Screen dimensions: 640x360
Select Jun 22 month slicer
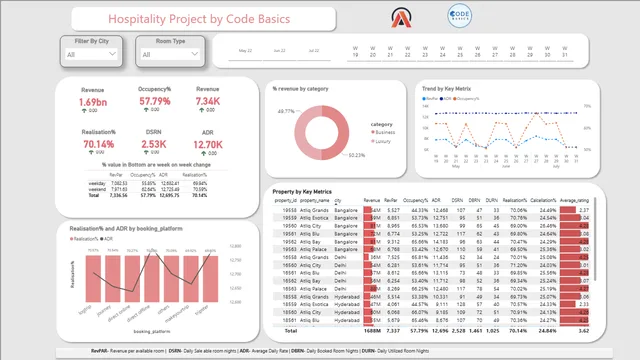(x=280, y=51)
